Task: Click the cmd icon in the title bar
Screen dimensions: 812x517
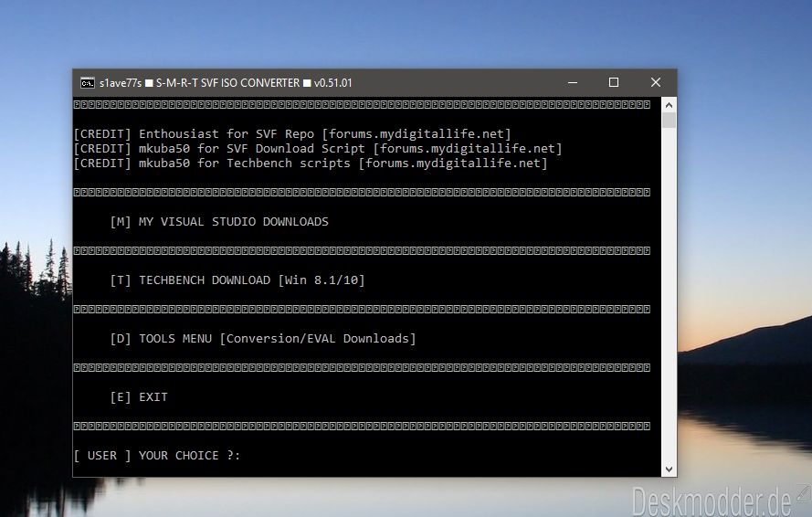Action: coord(87,83)
